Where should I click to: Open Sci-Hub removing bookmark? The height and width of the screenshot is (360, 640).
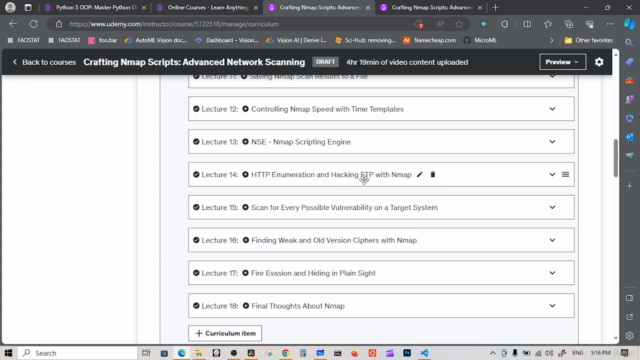[365, 40]
